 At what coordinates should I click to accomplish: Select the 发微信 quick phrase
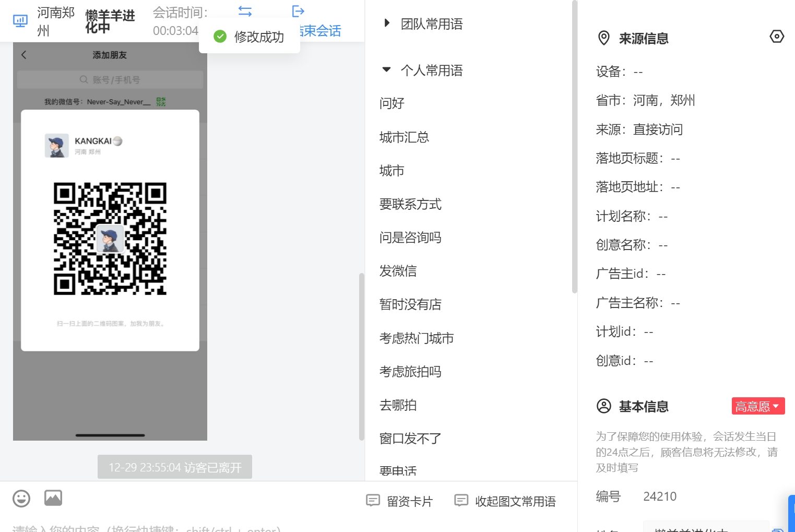coord(398,271)
